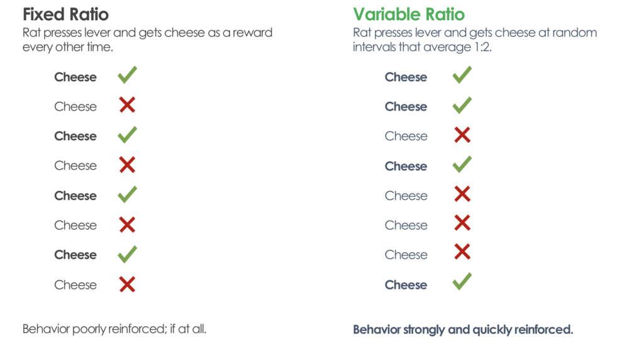
Task: Click the 'every other time.' description line
Action: [68, 47]
